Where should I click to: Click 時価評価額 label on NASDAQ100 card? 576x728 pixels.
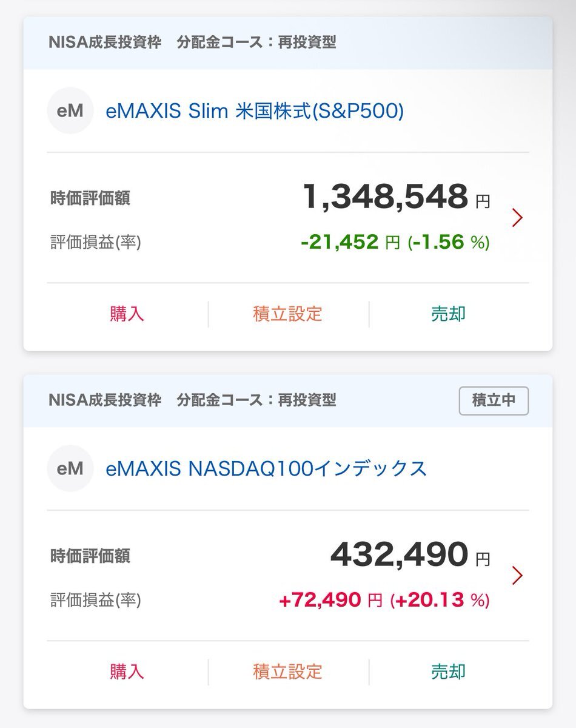90,556
